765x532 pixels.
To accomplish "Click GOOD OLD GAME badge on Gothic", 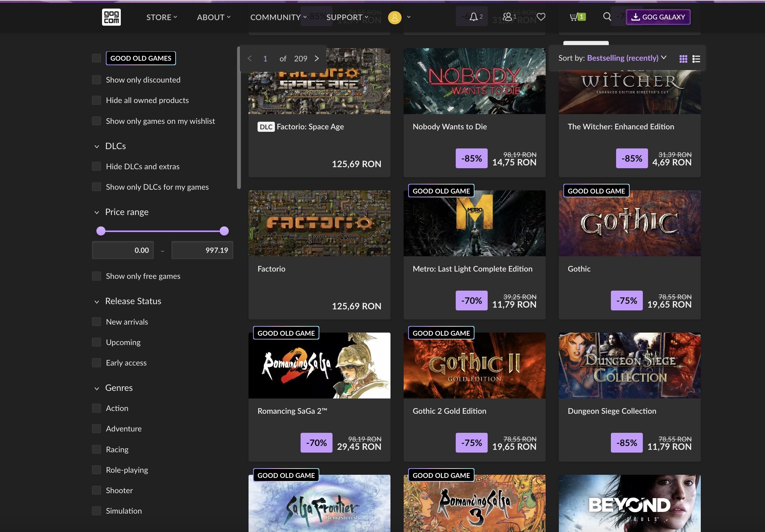I will pyautogui.click(x=596, y=191).
